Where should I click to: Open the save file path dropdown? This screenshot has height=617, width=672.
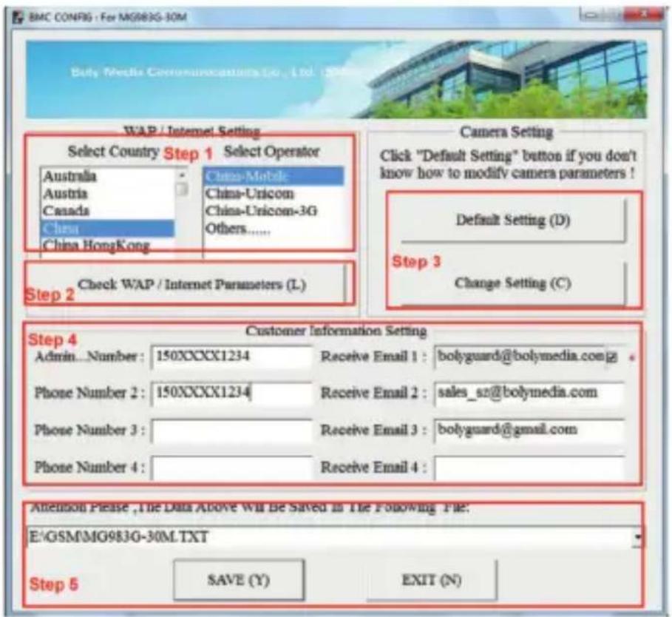coord(638,537)
